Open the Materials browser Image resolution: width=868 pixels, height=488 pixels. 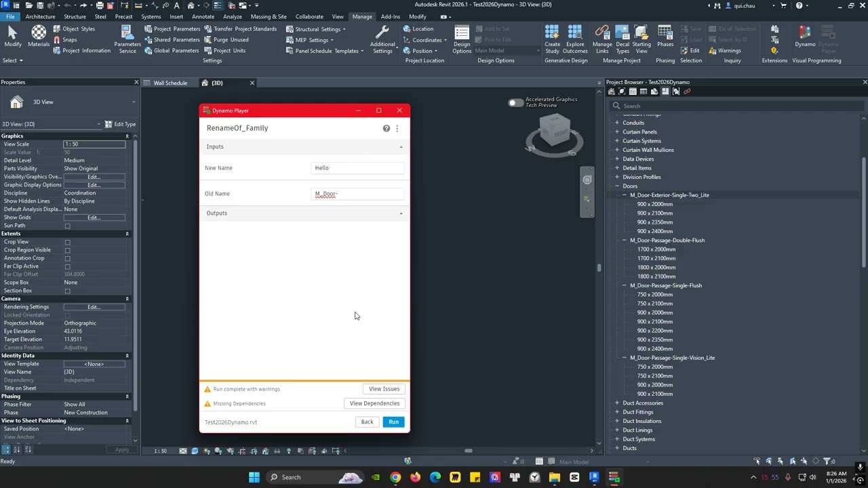(39, 37)
